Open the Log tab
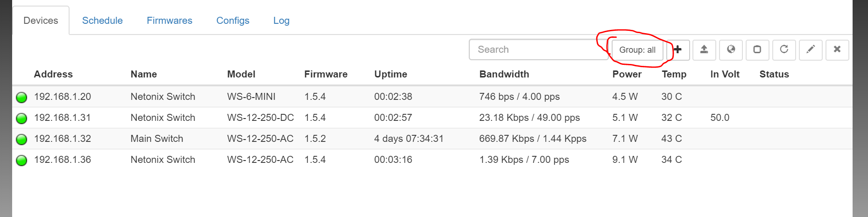Screen dimensions: 868x217 281,21
